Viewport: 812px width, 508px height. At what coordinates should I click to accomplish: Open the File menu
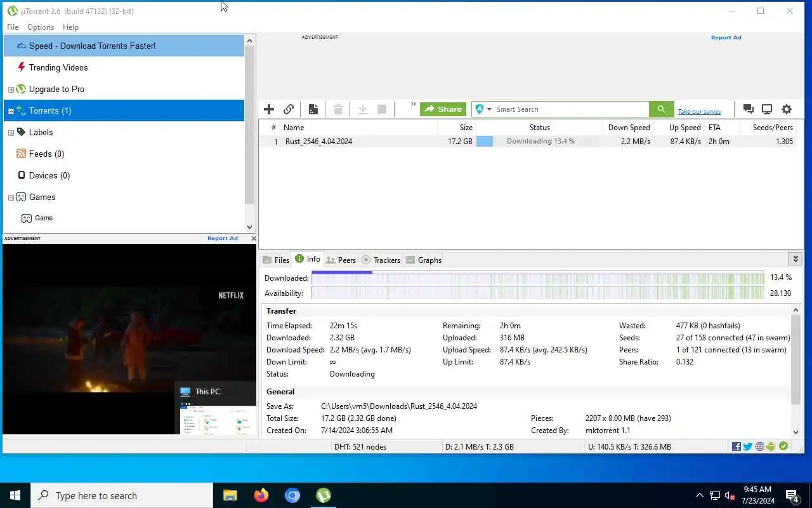click(x=13, y=27)
